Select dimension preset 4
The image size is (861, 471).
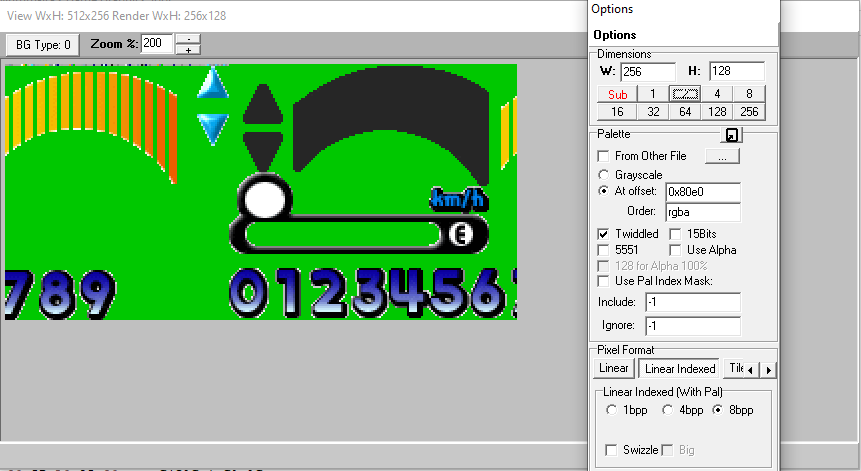pyautogui.click(x=717, y=94)
